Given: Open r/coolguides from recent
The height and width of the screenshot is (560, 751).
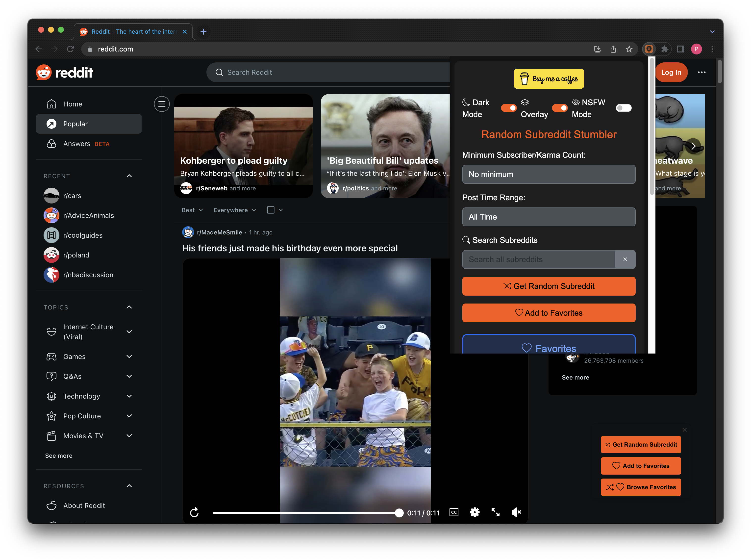Looking at the screenshot, I should (88, 235).
